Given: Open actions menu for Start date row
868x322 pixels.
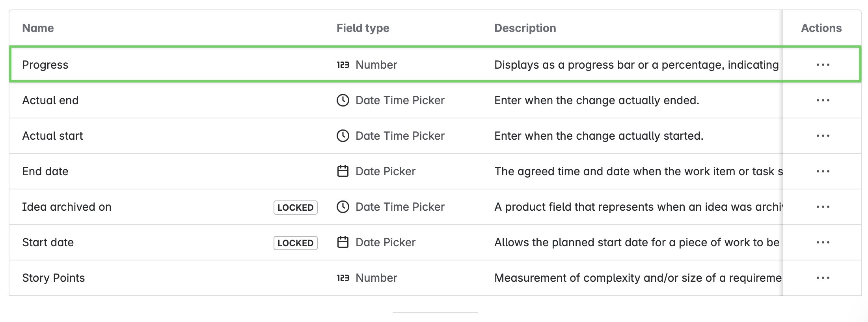Looking at the screenshot, I should [x=823, y=242].
